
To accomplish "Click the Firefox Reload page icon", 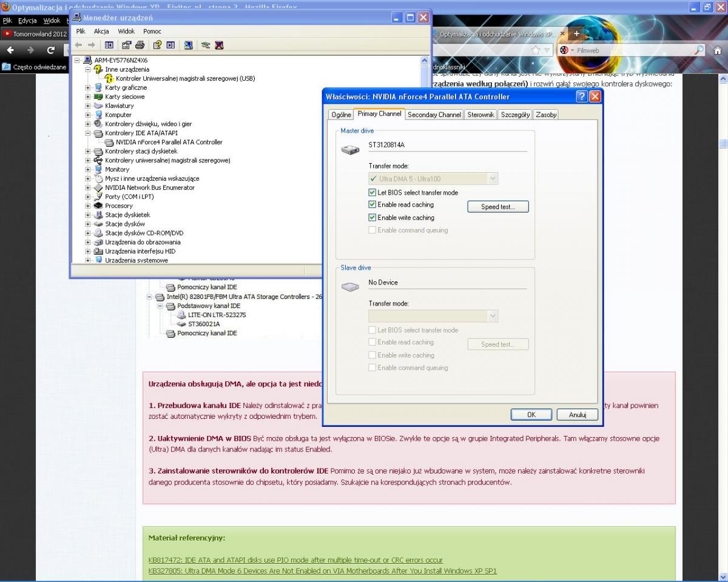I will click(51, 50).
